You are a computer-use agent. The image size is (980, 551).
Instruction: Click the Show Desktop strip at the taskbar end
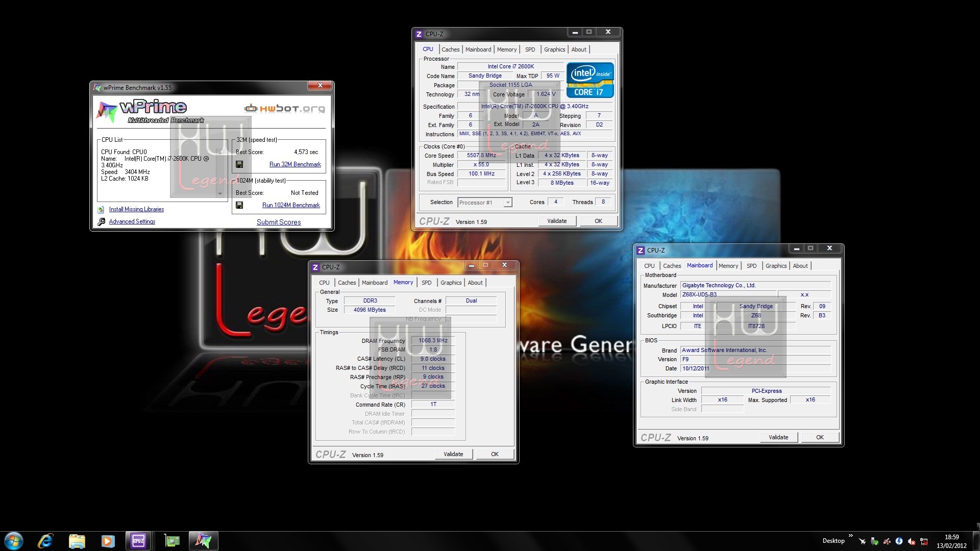click(976, 541)
